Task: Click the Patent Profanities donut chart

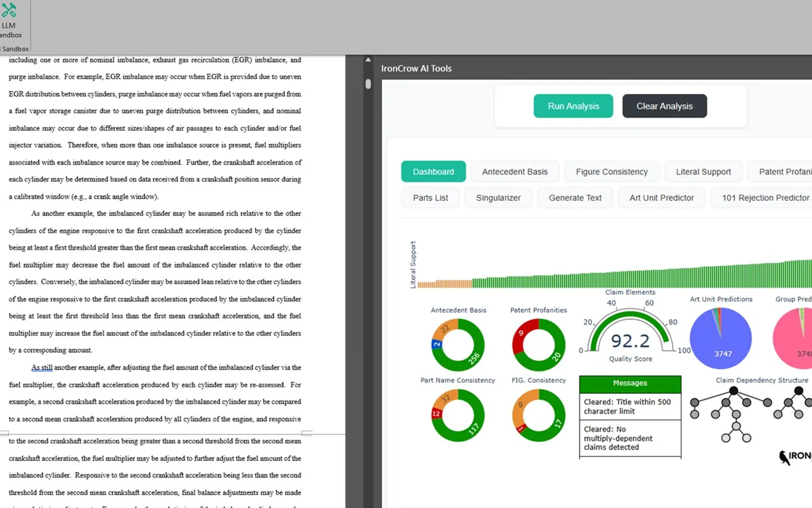Action: click(x=538, y=345)
